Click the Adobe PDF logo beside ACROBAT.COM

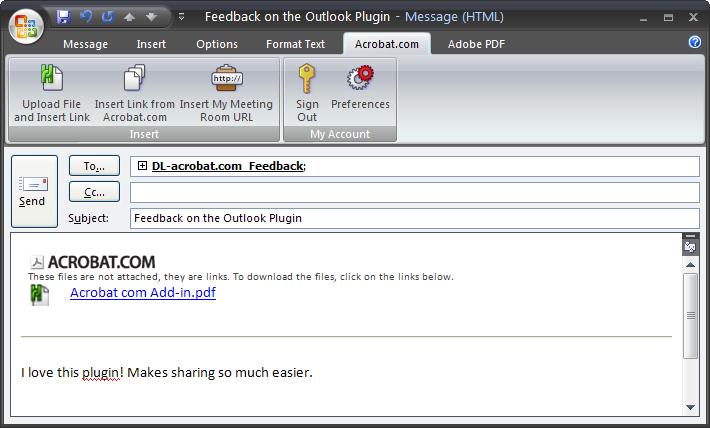(x=37, y=262)
